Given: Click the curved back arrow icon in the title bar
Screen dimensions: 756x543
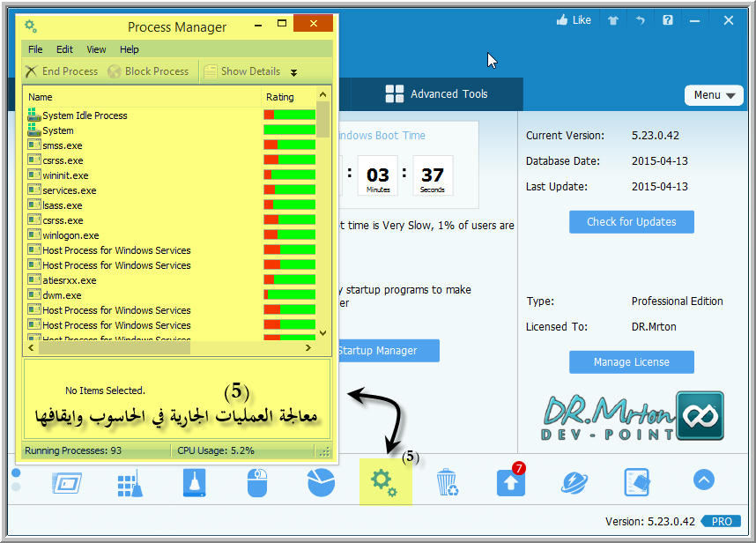Looking at the screenshot, I should 641,20.
